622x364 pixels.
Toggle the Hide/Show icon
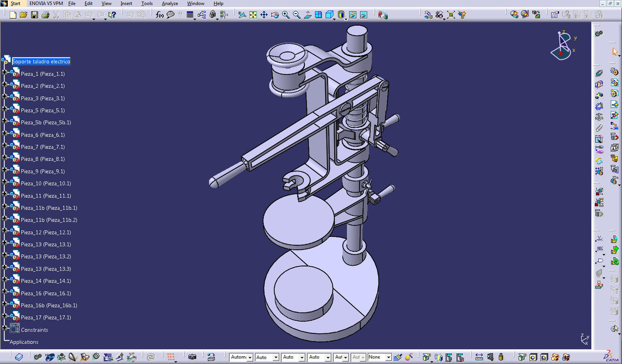click(x=352, y=15)
